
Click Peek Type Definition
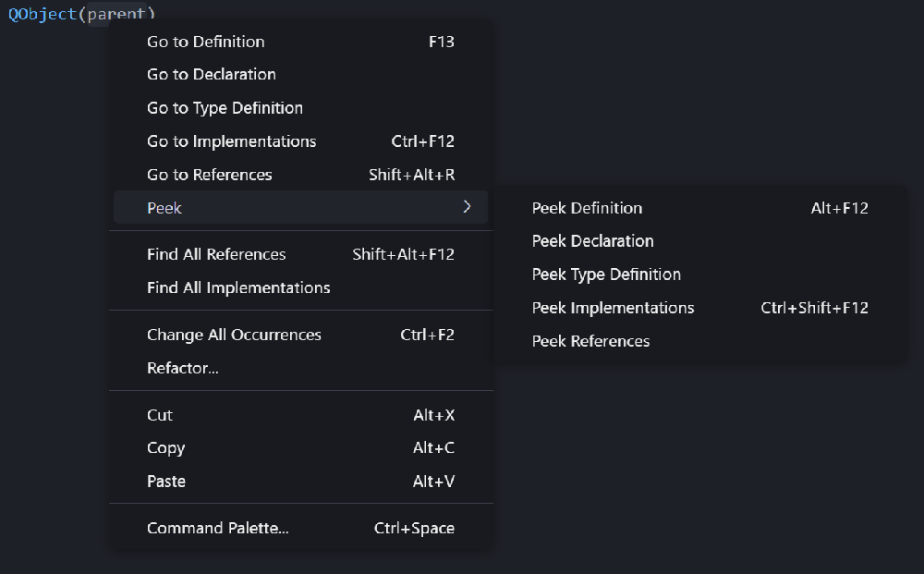606,275
